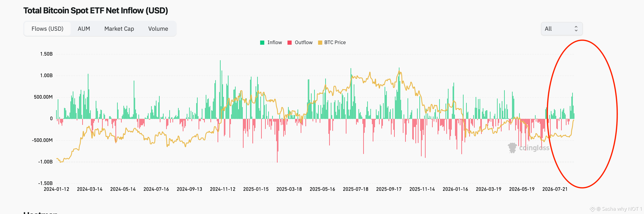Image resolution: width=644 pixels, height=214 pixels.
Task: Click the 2024-09-13 date label
Action: click(189, 189)
